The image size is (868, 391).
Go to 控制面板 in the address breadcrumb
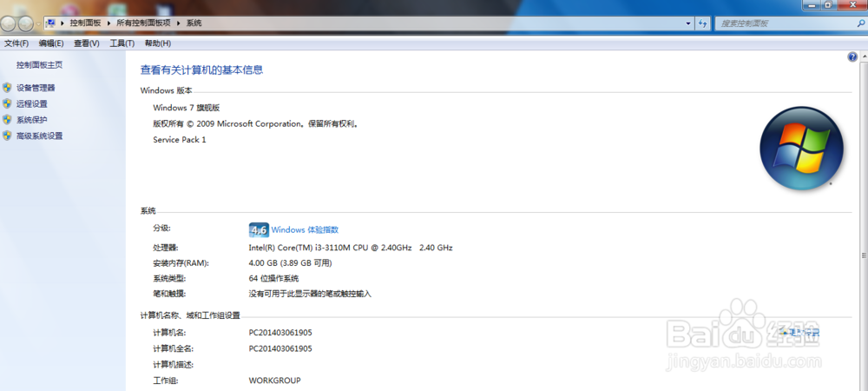pyautogui.click(x=85, y=23)
